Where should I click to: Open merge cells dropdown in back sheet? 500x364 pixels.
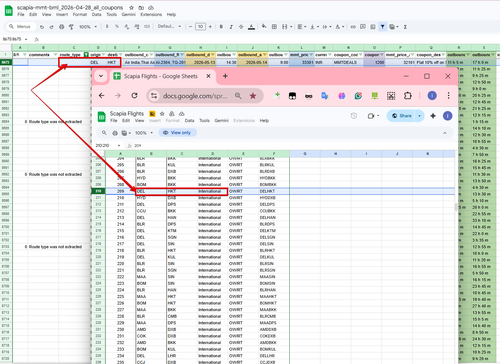[287, 27]
